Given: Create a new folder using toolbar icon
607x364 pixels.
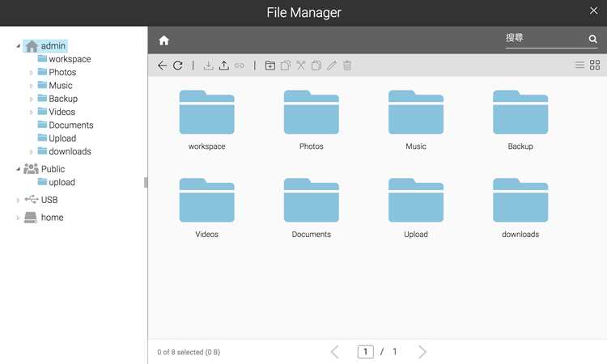Looking at the screenshot, I should [270, 66].
